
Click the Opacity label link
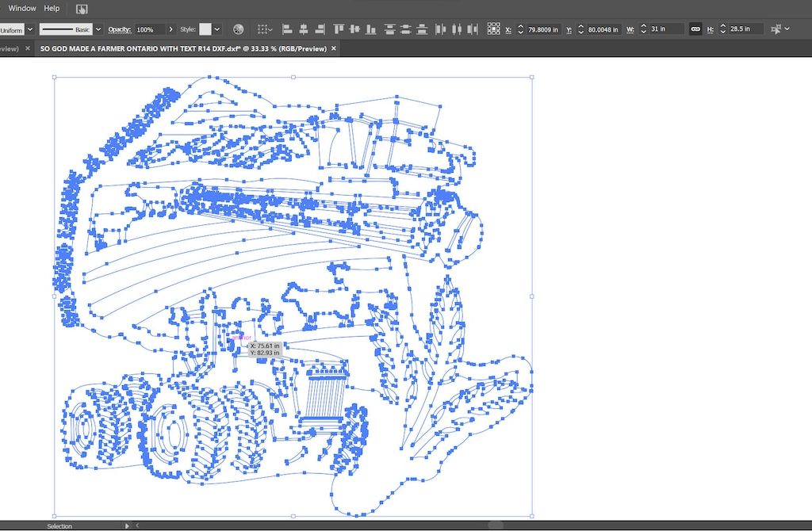pos(120,29)
